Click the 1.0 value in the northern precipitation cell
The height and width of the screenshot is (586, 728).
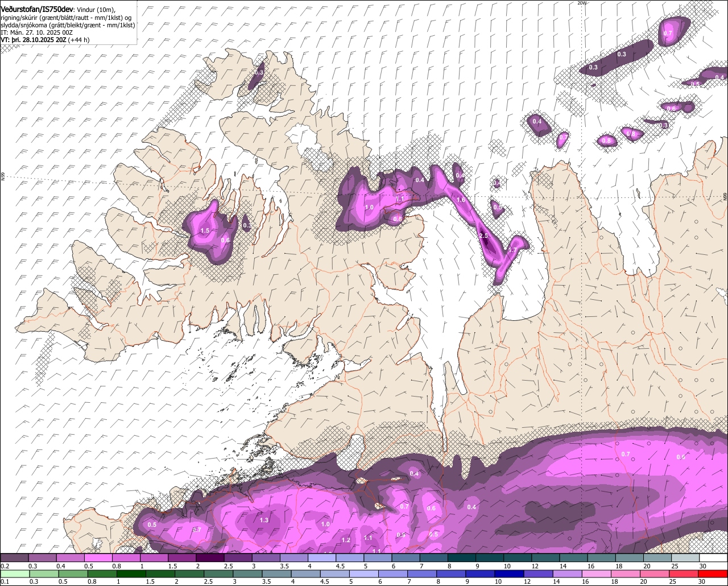pyautogui.click(x=369, y=207)
